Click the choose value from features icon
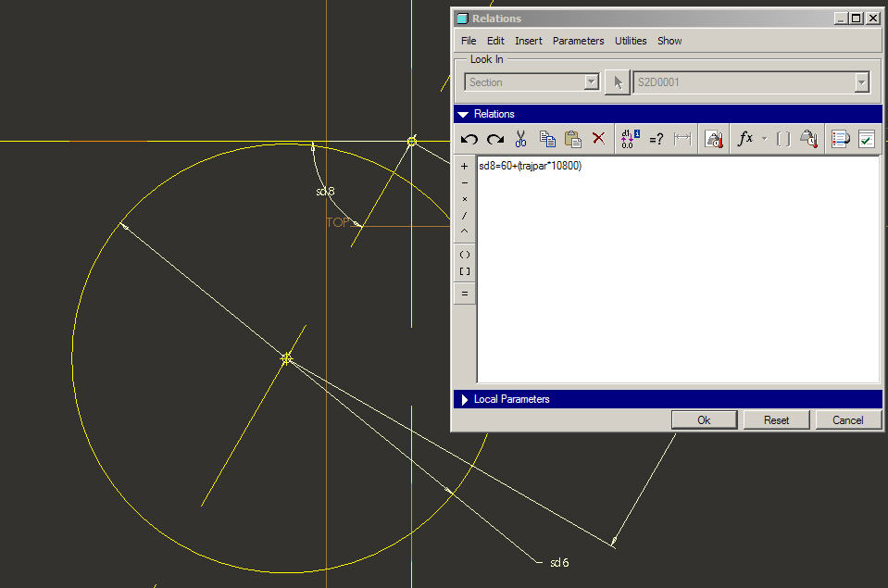Screen dimensions: 888x588 pos(809,139)
